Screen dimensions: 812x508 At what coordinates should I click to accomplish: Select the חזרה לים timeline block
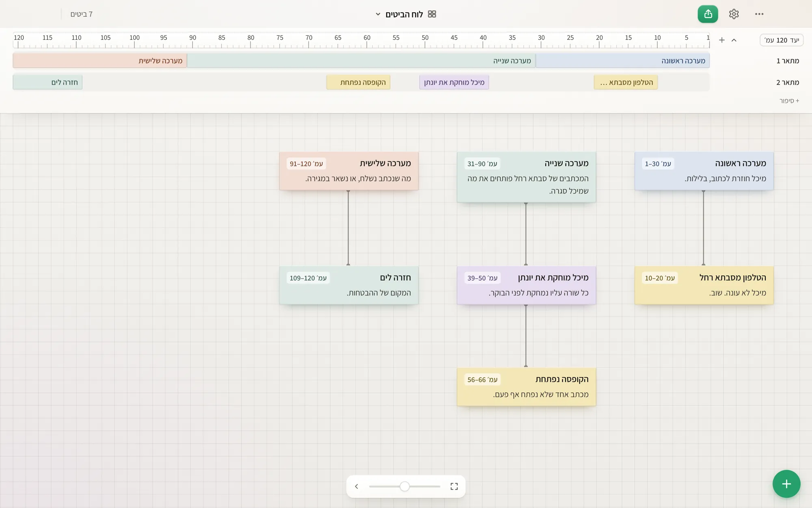pyautogui.click(x=48, y=82)
